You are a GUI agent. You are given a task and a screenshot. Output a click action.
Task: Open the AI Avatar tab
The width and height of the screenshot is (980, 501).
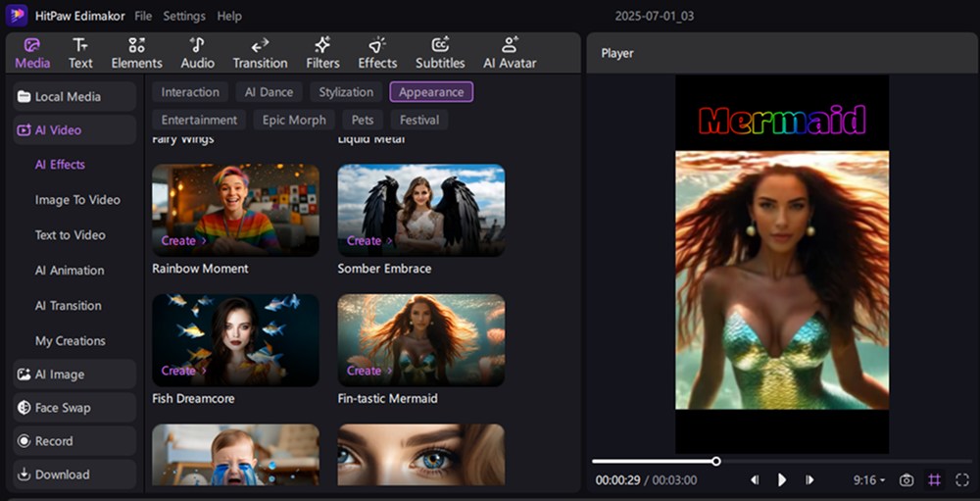pyautogui.click(x=510, y=53)
